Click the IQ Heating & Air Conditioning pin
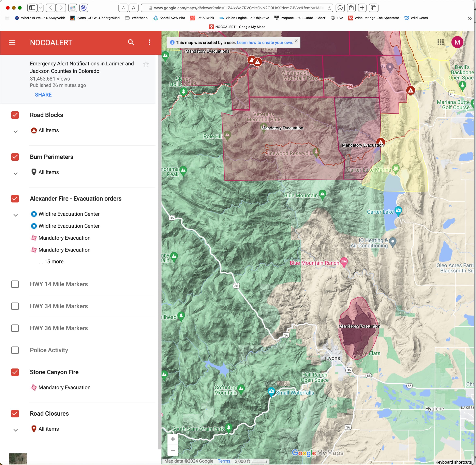This screenshot has height=465, width=476. tap(393, 242)
